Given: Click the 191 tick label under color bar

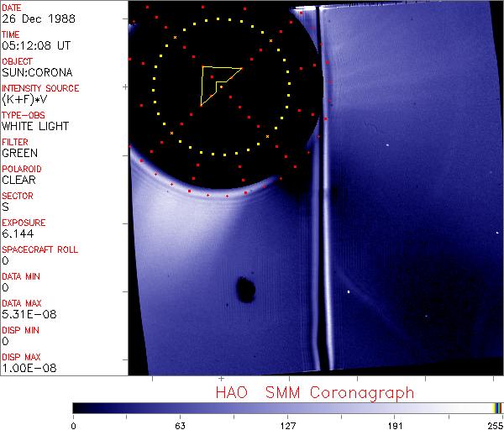Looking at the screenshot, I should 394,424.
